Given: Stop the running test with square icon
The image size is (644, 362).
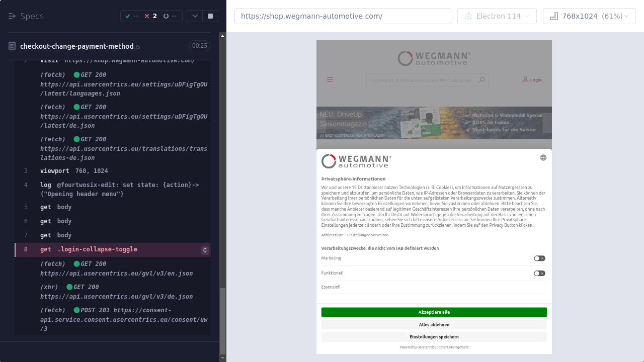Looking at the screenshot, I should pos(210,16).
